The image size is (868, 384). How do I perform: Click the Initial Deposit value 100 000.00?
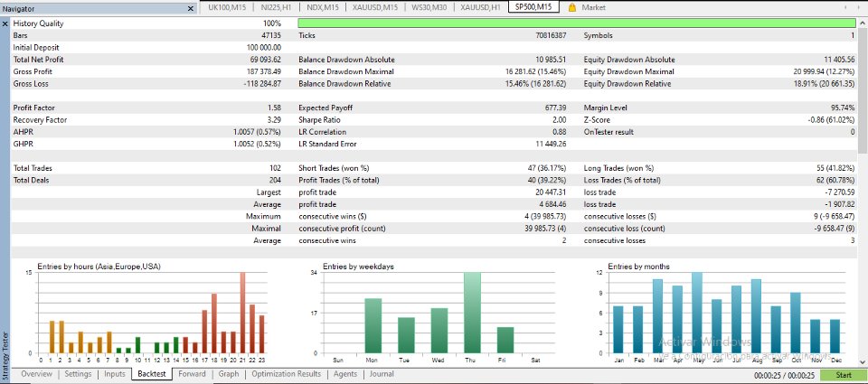(x=264, y=48)
